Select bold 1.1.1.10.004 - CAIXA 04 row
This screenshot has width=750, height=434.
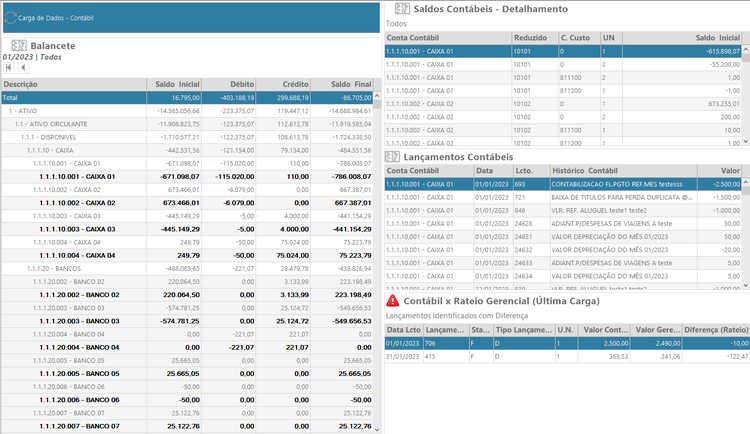click(x=187, y=256)
